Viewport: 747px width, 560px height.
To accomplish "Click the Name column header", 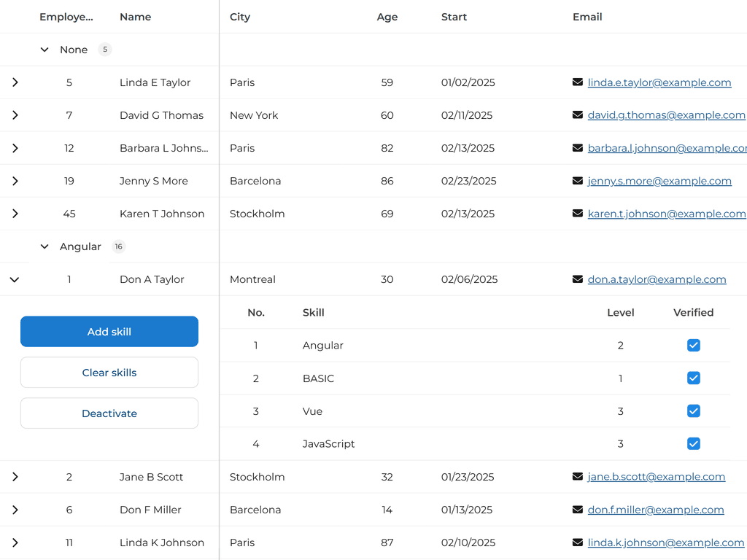I will pos(136,17).
